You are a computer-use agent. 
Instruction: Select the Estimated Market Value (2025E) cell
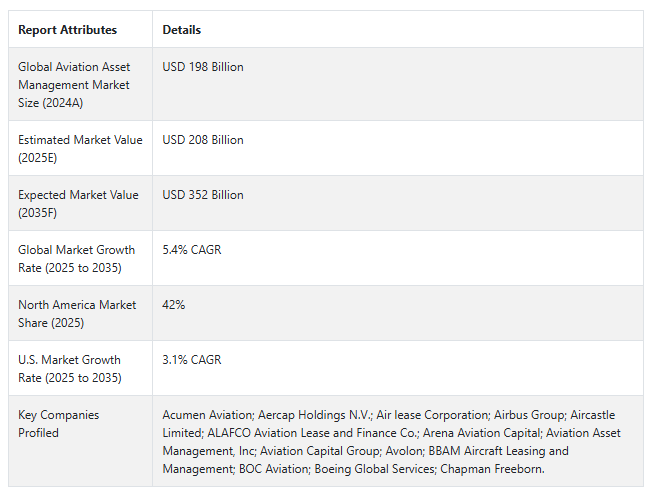point(80,148)
